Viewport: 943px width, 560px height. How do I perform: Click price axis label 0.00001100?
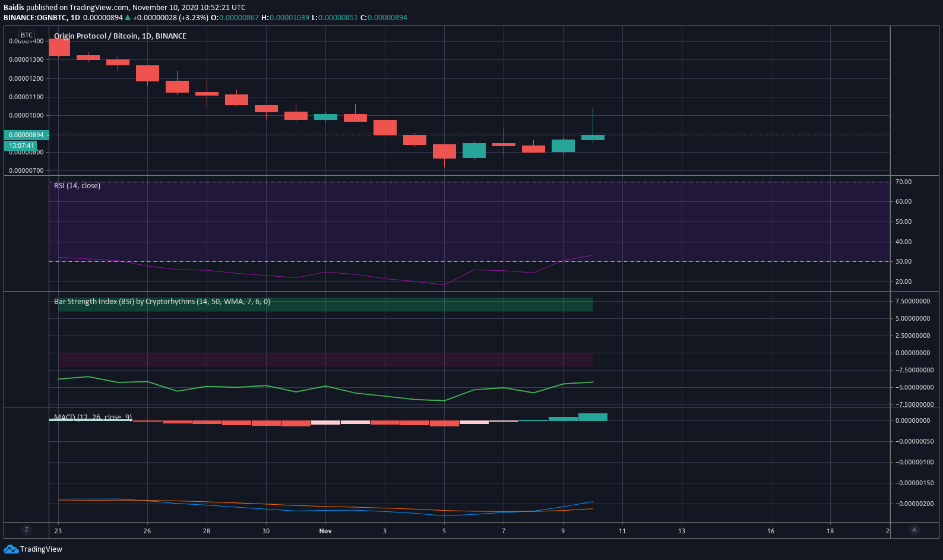26,97
